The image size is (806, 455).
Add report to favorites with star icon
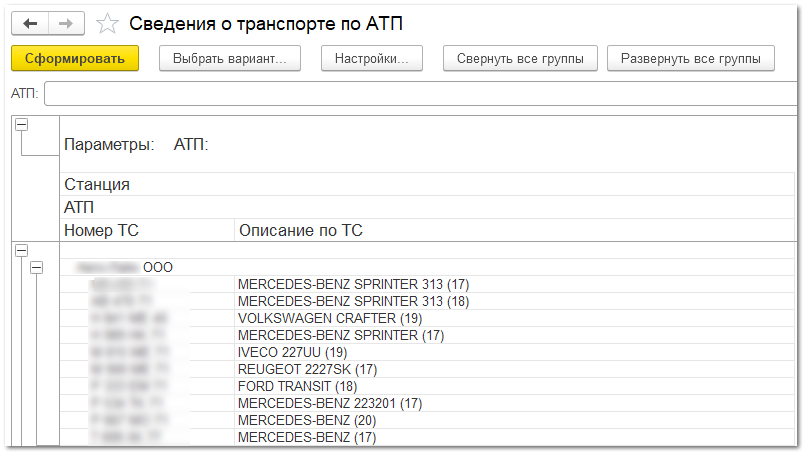[x=108, y=23]
